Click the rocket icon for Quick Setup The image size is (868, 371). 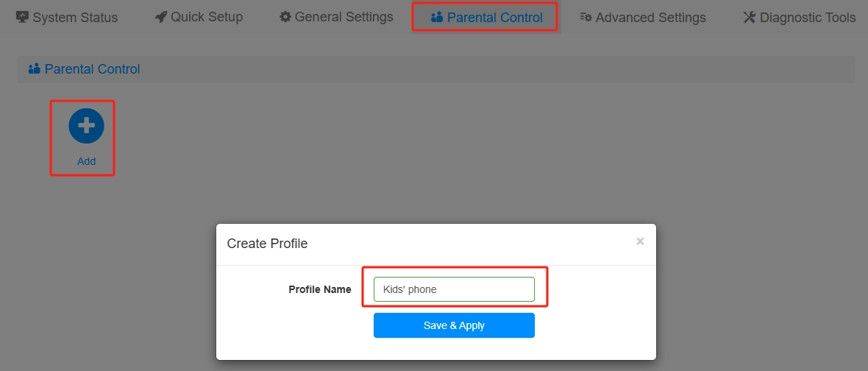click(161, 17)
